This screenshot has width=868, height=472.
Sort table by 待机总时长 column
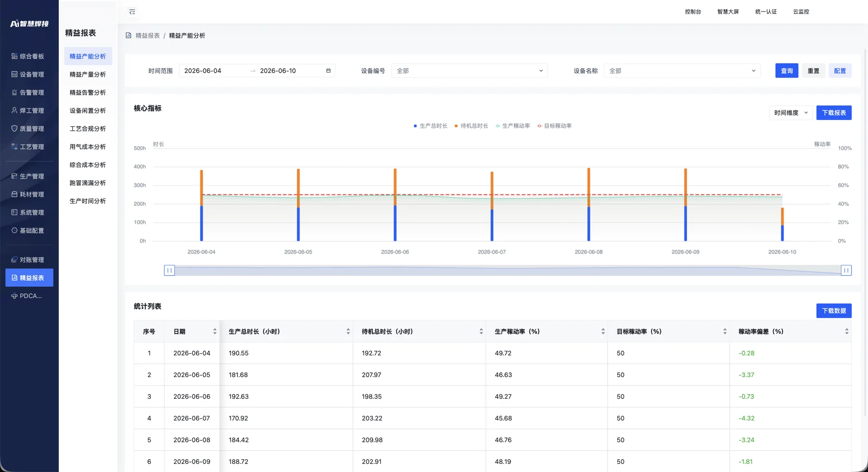click(481, 332)
